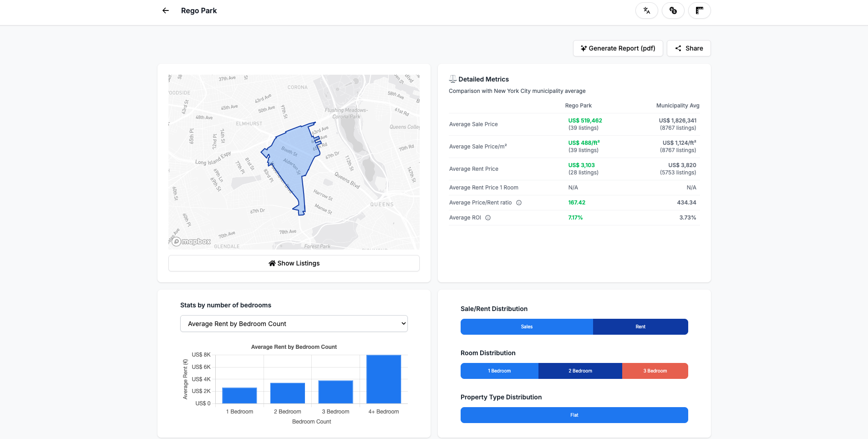Click the Municipality Avg column header
This screenshot has height=439, width=868.
[x=677, y=105]
